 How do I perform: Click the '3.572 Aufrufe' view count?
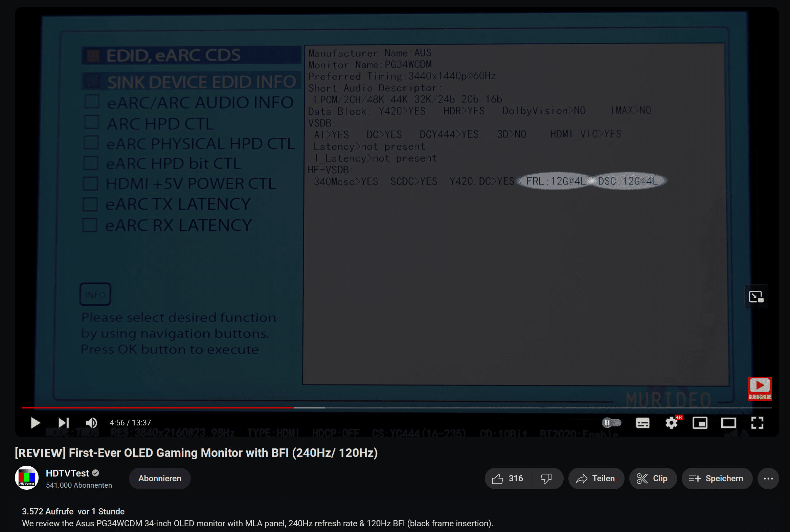pyautogui.click(x=47, y=511)
